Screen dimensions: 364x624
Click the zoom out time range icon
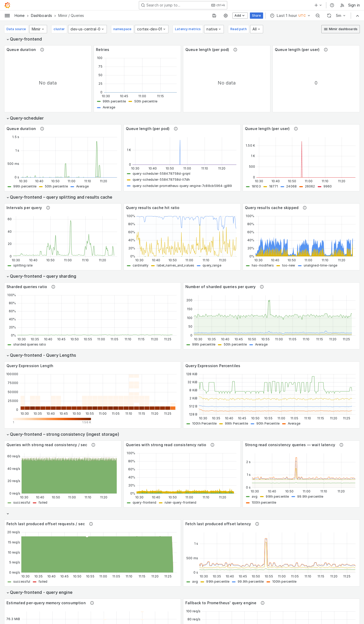coord(318,16)
